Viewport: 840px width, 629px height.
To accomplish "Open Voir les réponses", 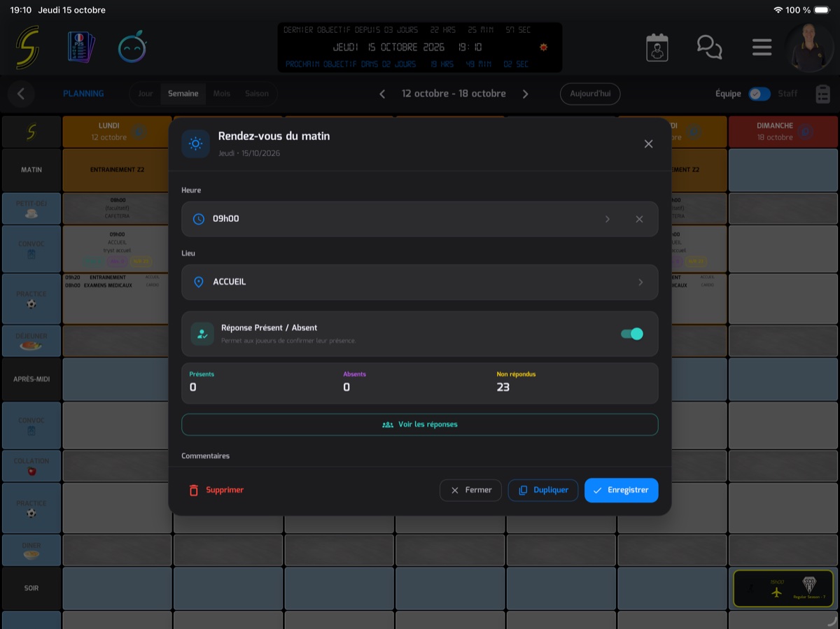I will pos(420,424).
